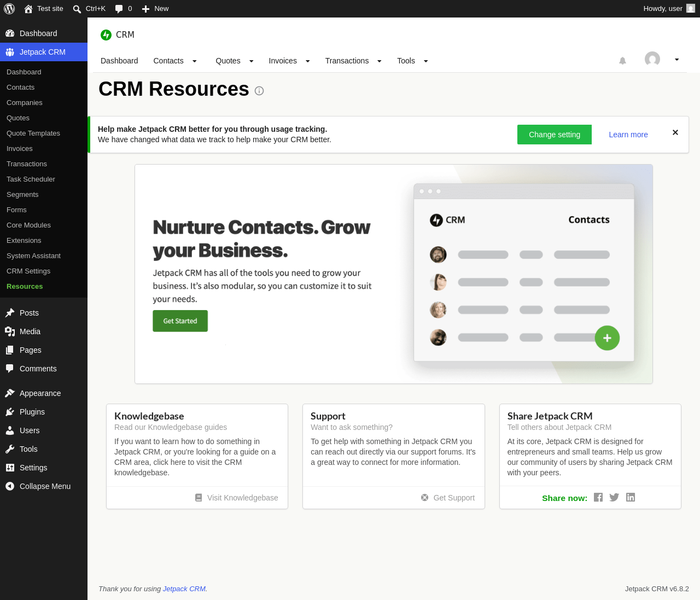
Task: Click Visit Knowledgebase
Action: coord(237,498)
